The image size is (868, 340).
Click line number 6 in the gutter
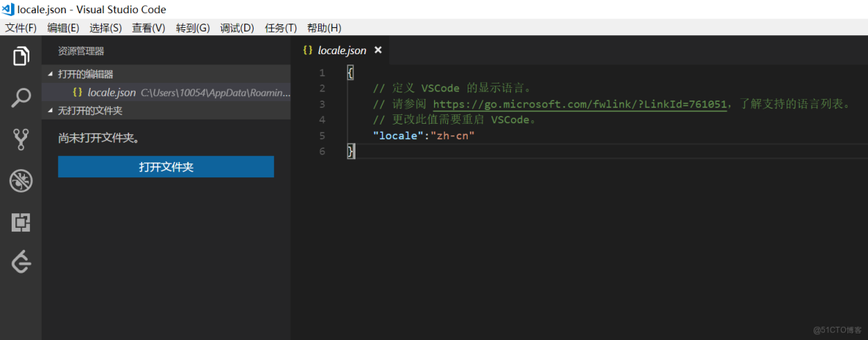(x=323, y=151)
